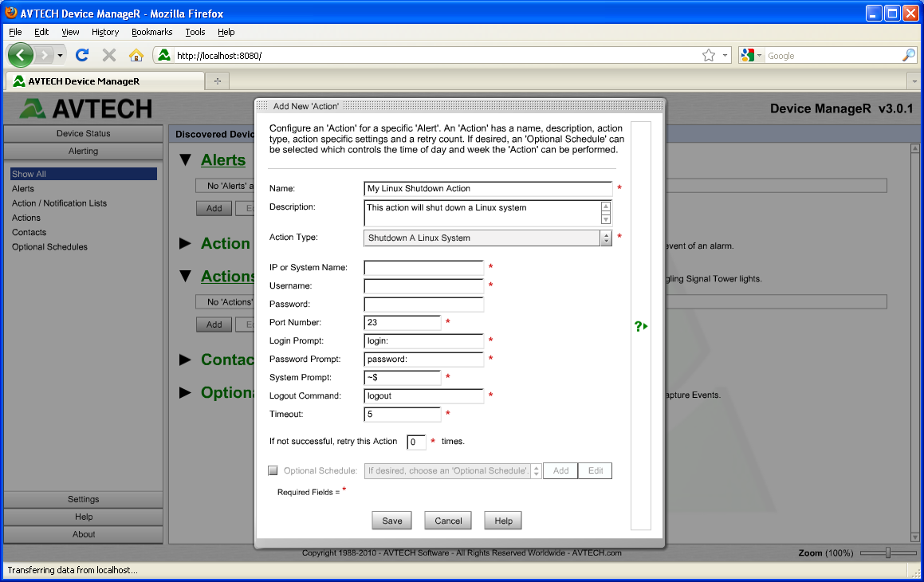Click the System Prompt field
This screenshot has height=582, width=924.
(x=403, y=377)
